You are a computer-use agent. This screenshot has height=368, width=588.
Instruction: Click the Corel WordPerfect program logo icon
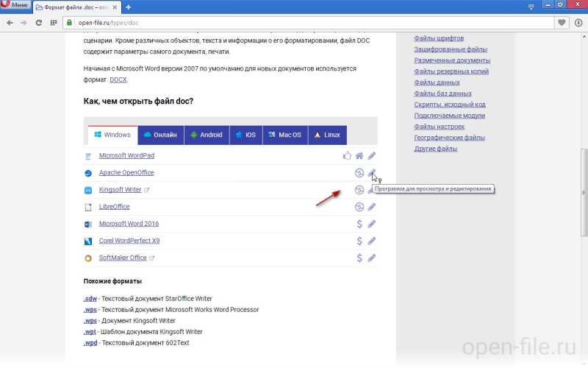click(88, 241)
